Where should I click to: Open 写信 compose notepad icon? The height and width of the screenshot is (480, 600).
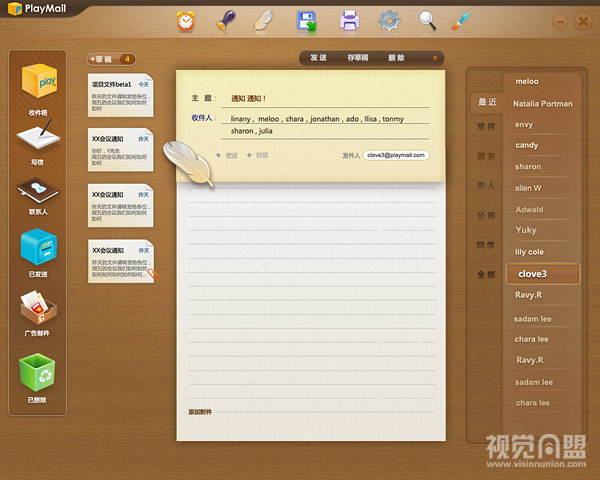click(x=38, y=135)
